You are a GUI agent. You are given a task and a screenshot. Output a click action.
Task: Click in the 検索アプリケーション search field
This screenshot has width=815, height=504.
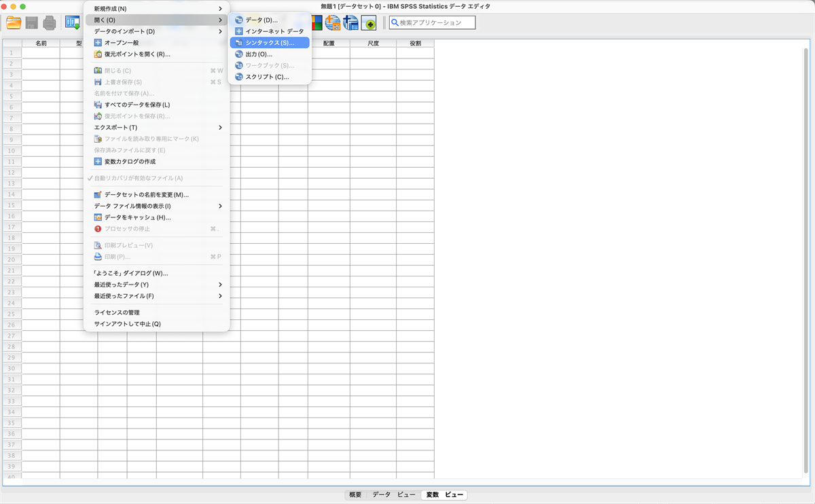coord(432,22)
